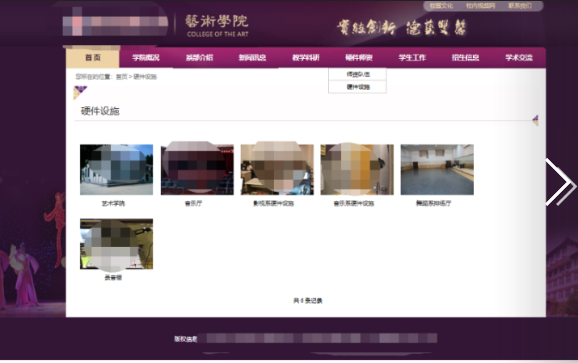Viewport: 578px width, 363px height.
Task: Click the 舞蹈系排练厅 caption text
Action: (434, 203)
